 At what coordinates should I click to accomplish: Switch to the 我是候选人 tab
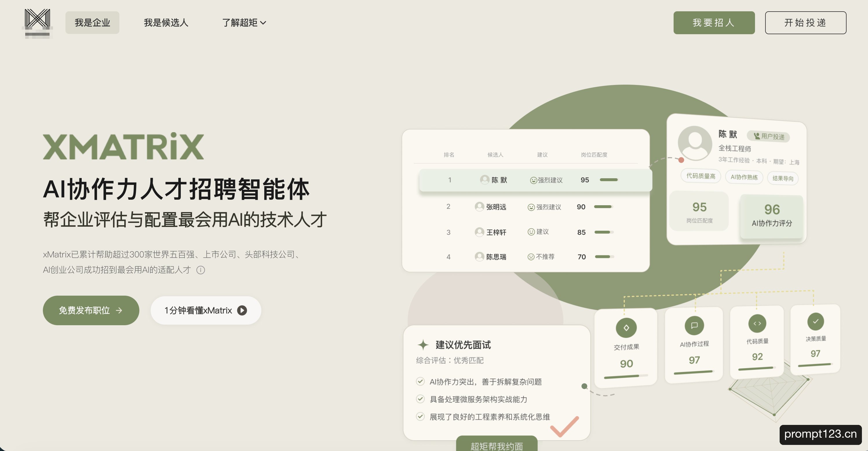166,23
